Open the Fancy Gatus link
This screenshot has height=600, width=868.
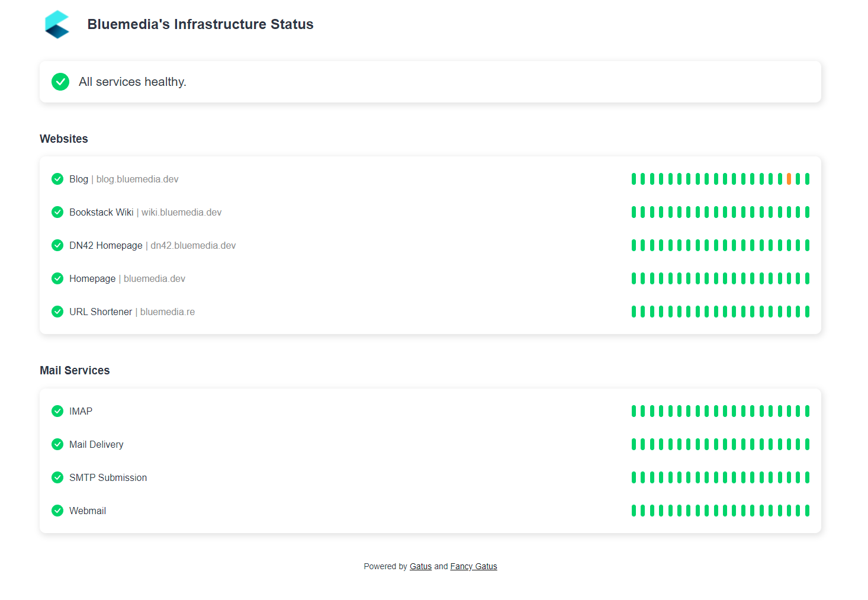click(x=474, y=566)
